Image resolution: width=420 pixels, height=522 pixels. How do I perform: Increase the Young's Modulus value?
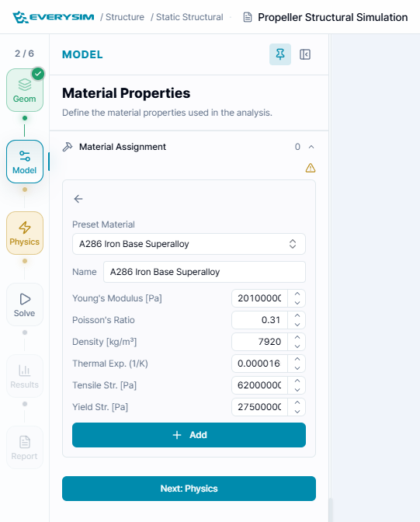pos(297,294)
